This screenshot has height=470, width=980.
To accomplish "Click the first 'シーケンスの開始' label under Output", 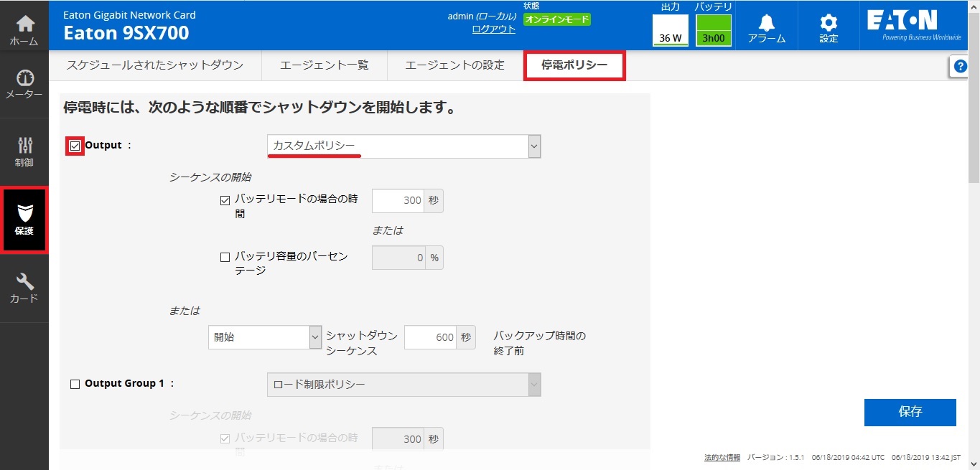I will 210,177.
